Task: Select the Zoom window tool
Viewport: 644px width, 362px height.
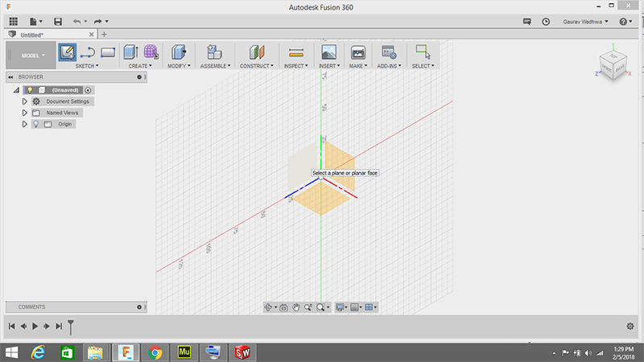Action: 308,307
